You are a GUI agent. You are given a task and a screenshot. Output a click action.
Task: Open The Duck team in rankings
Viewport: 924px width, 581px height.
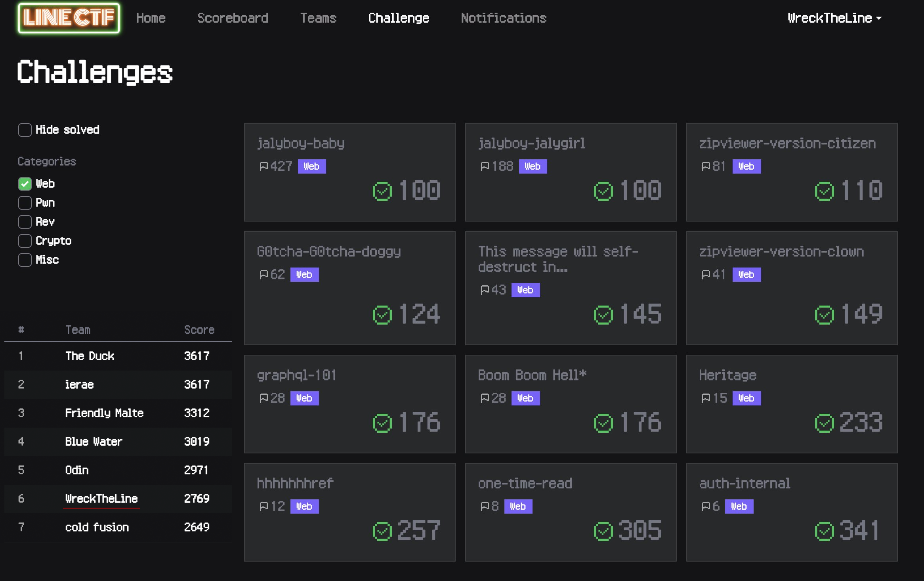[x=90, y=356]
